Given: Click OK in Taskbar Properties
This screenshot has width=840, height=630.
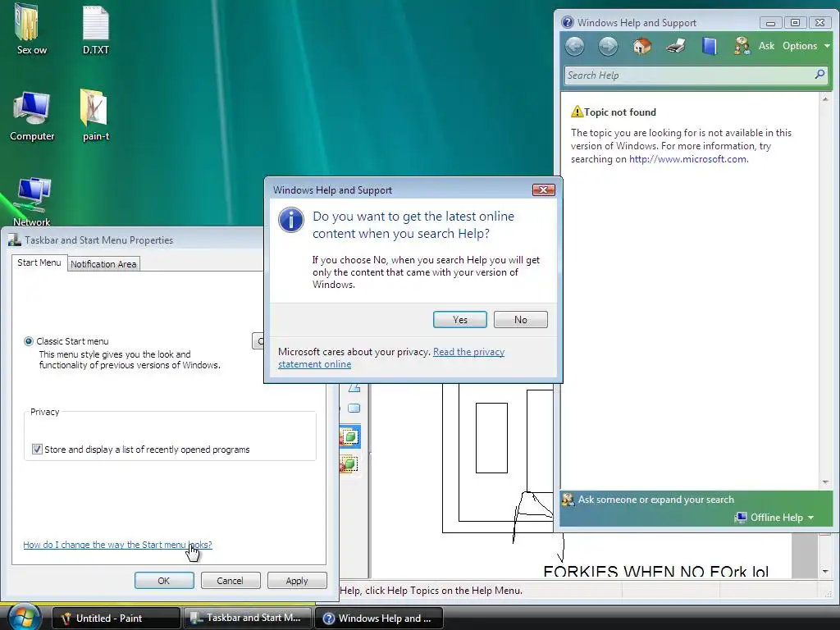Looking at the screenshot, I should (164, 581).
